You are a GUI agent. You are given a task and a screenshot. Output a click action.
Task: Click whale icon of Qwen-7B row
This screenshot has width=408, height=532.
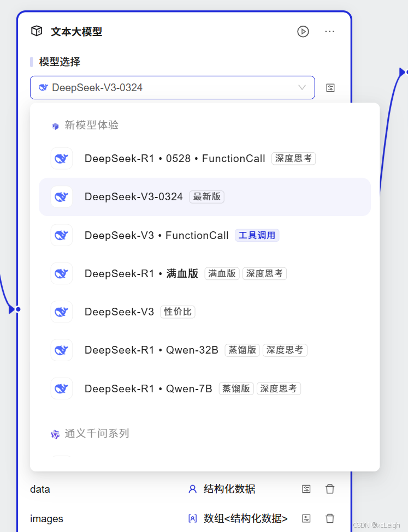(62, 388)
